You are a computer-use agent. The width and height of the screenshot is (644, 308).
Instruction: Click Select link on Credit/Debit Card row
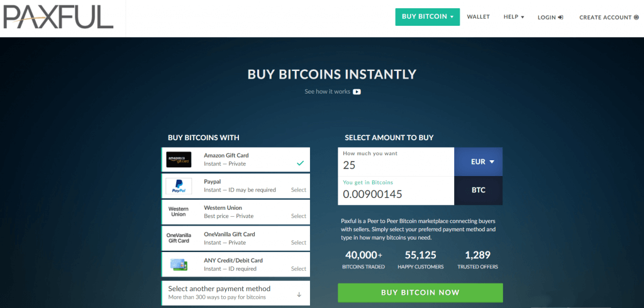pyautogui.click(x=299, y=268)
